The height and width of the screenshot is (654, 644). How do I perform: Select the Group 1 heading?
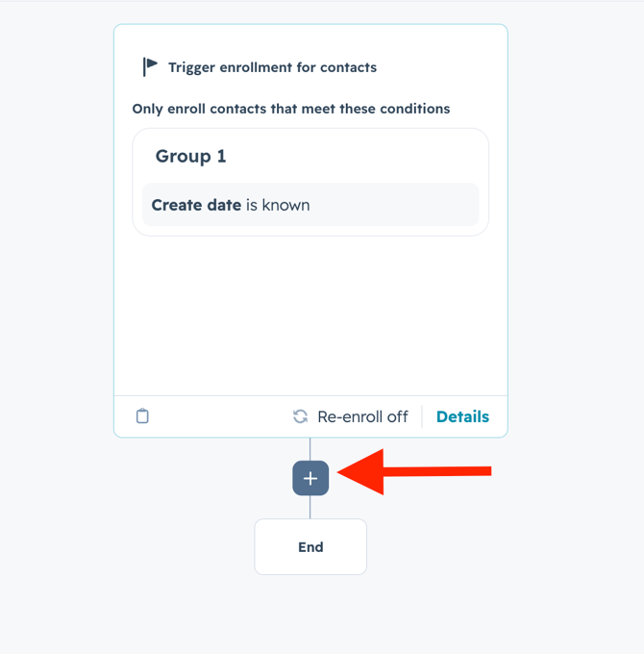(190, 156)
